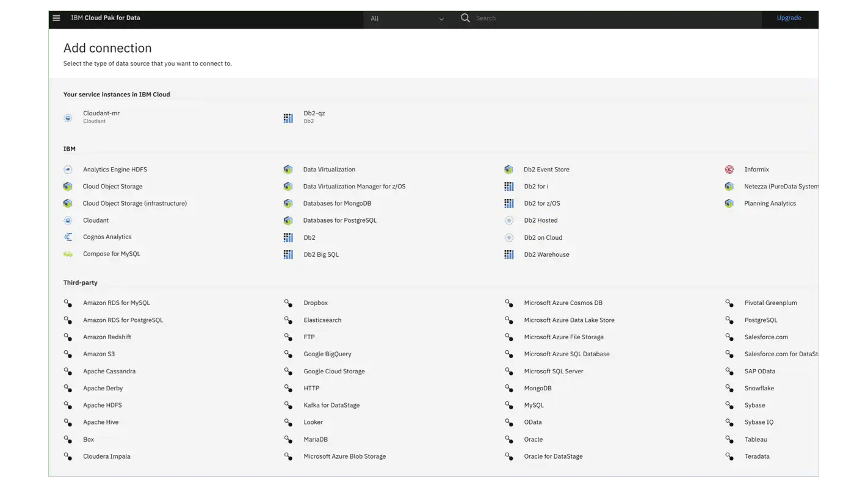Open the navigation hamburger menu
Image resolution: width=868 pixels, height=488 pixels.
click(x=56, y=18)
